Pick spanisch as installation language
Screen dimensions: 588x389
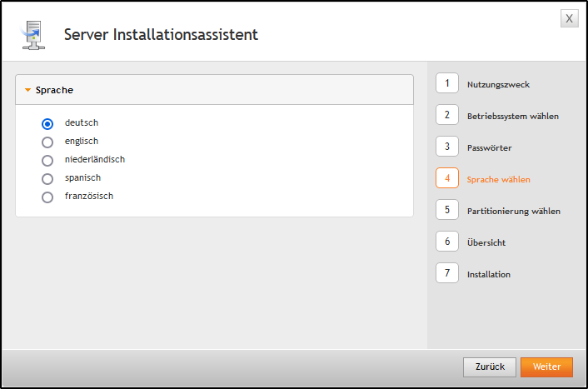point(47,178)
